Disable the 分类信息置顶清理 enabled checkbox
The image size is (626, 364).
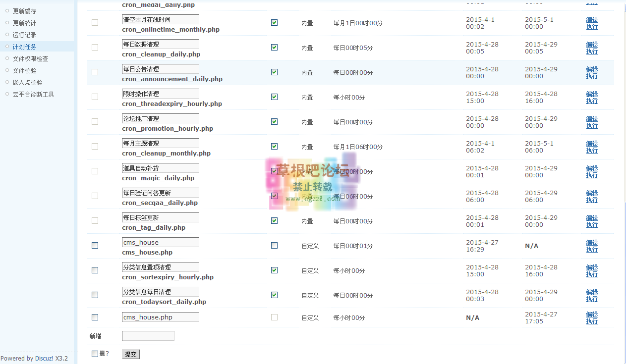pyautogui.click(x=274, y=270)
